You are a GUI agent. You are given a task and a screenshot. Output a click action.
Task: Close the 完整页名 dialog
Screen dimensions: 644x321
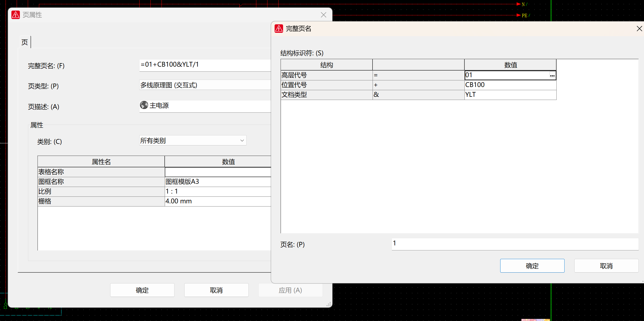[x=639, y=29]
